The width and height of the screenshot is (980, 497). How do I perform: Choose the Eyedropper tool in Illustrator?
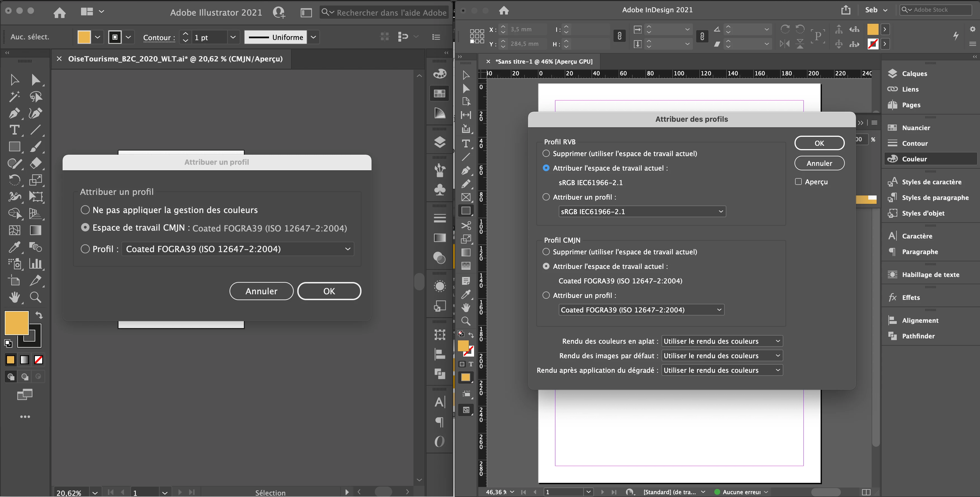14,247
